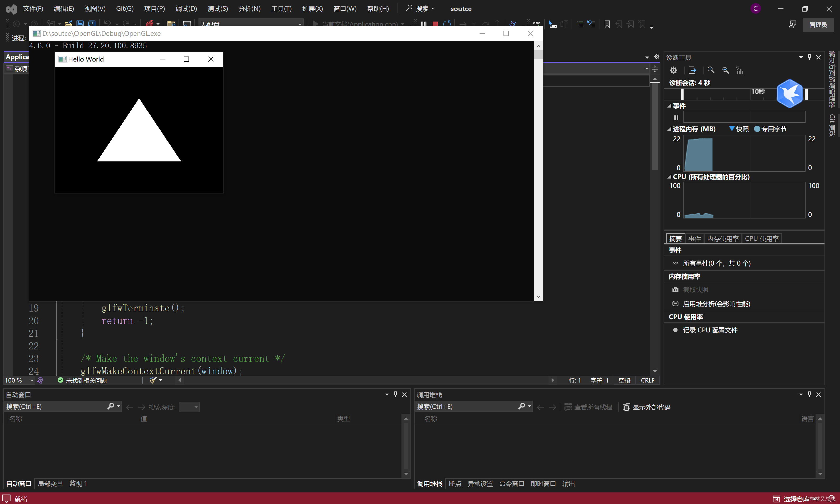Collapse the 进程内存 (MB) section
840x504 pixels.
click(669, 129)
